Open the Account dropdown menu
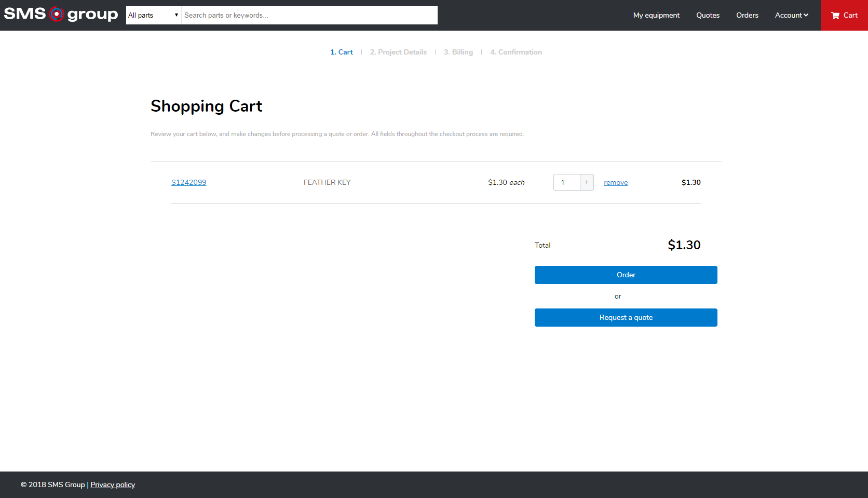 point(791,15)
